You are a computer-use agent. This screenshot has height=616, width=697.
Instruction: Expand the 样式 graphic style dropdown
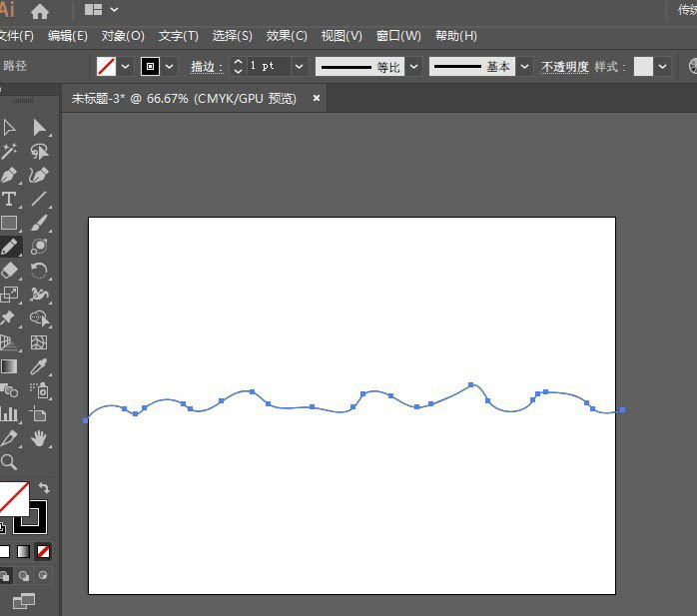pos(662,67)
